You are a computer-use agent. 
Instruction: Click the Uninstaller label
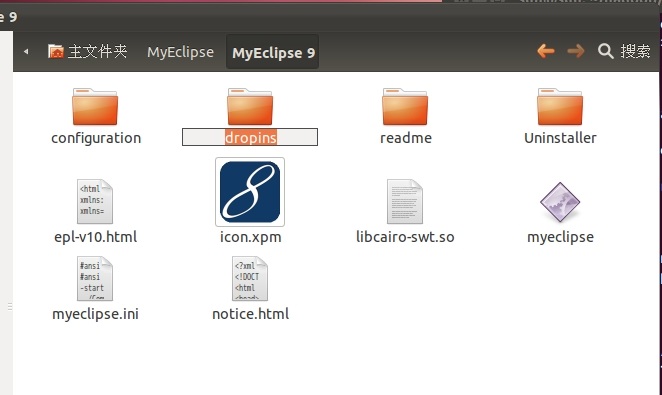[560, 138]
